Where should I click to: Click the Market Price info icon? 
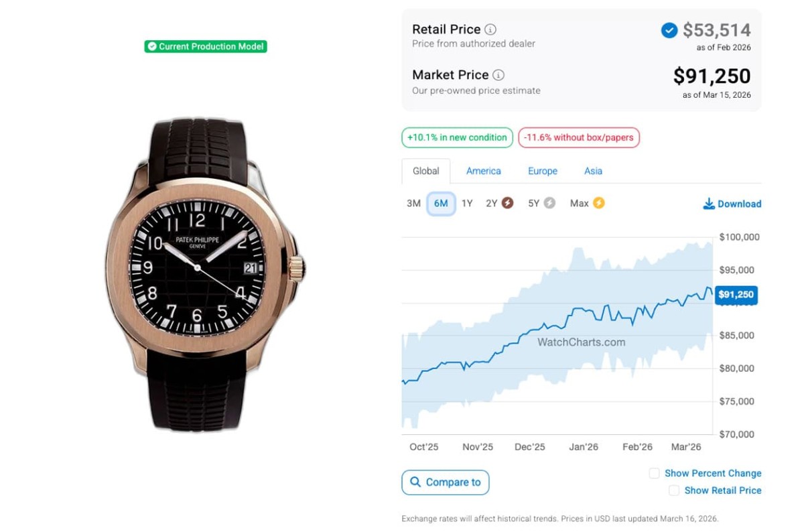click(498, 75)
